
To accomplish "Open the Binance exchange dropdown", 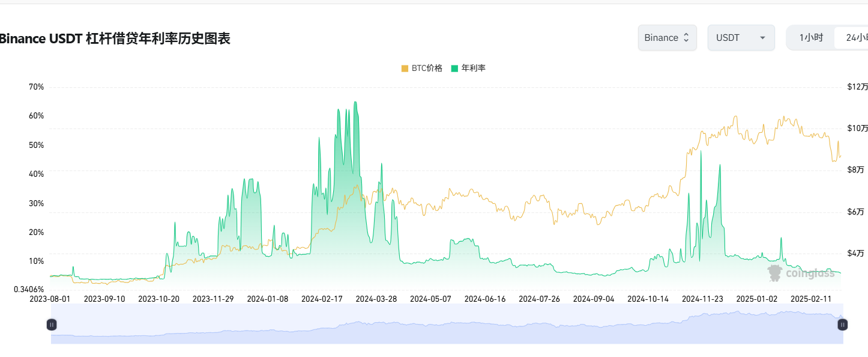I will [x=667, y=37].
